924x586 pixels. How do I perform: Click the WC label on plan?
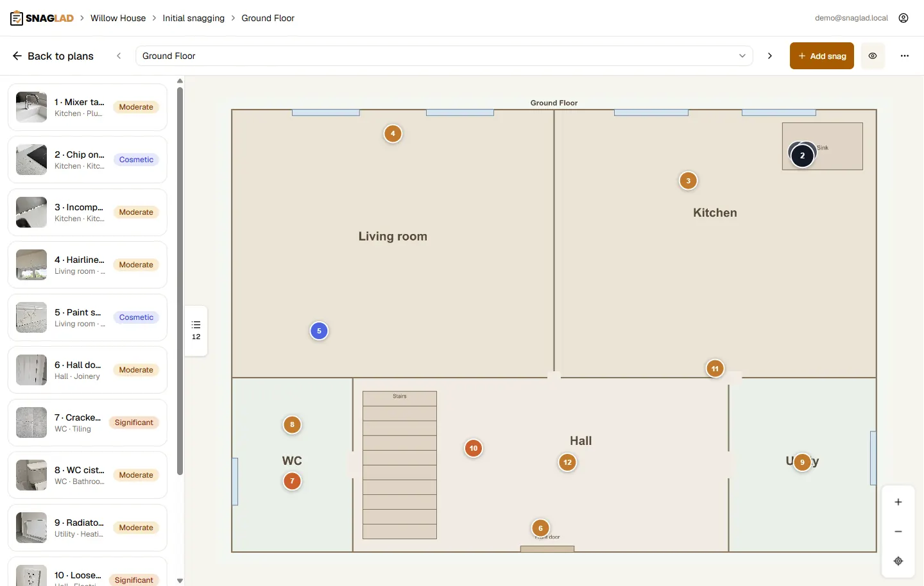pos(292,461)
